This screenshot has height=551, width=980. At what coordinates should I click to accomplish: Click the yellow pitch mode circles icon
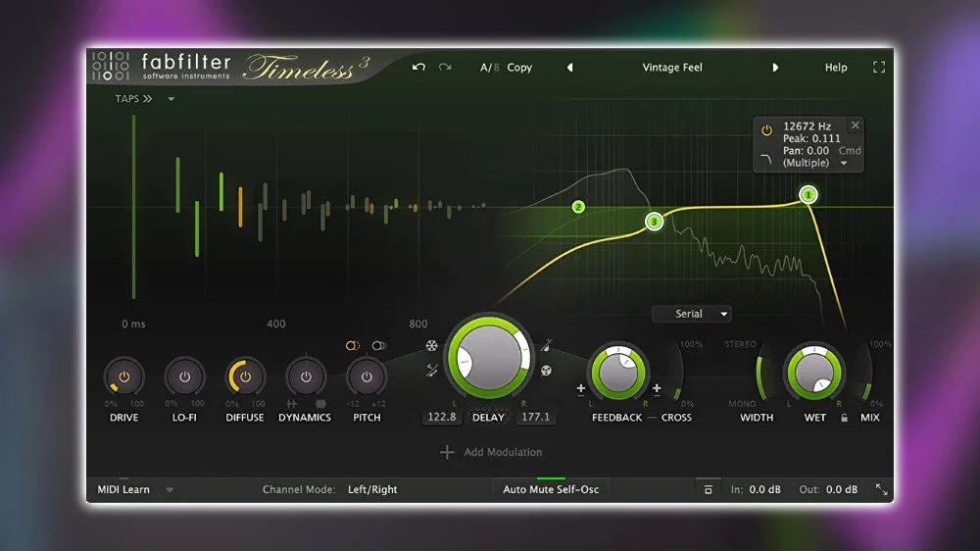pos(353,346)
